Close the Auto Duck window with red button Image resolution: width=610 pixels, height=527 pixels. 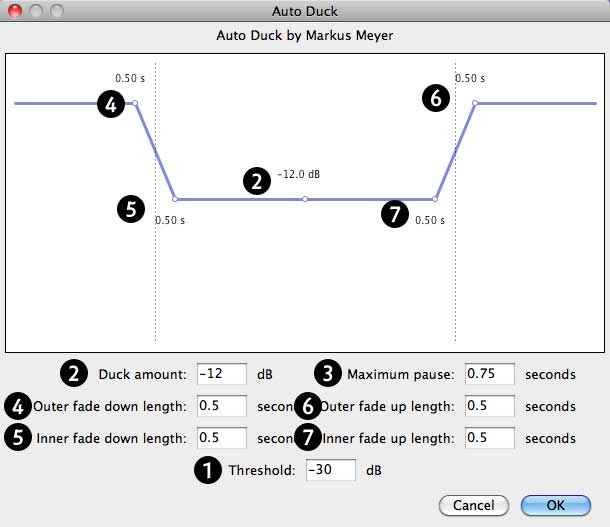pos(15,11)
